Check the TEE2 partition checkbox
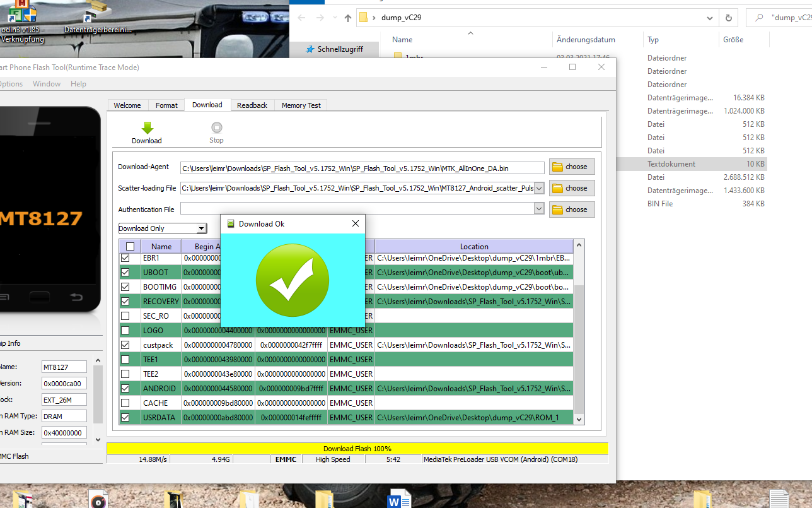812x508 pixels. [125, 374]
